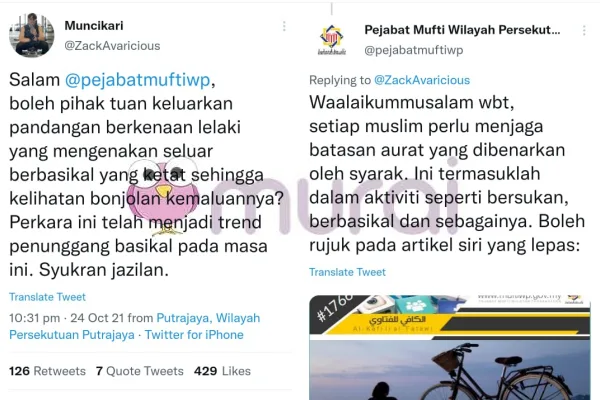Click the Twitter for iPhone source link
The image size is (600, 400).
194,335
